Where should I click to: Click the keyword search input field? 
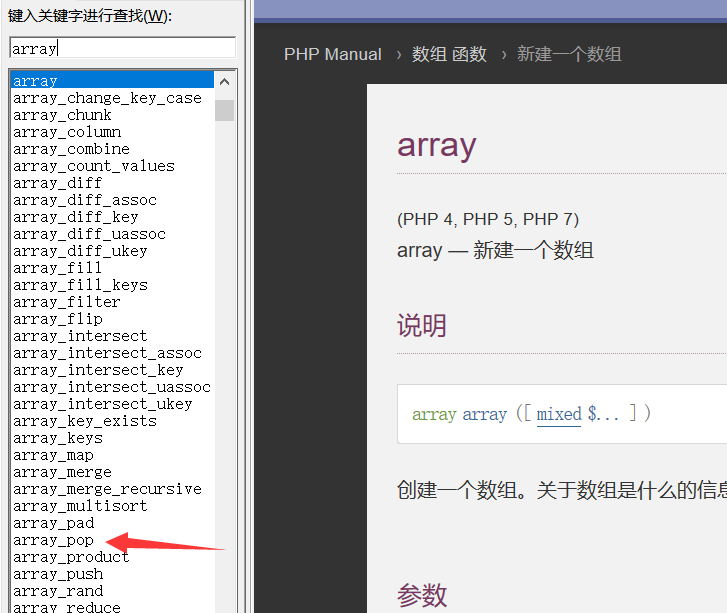pyautogui.click(x=122, y=48)
